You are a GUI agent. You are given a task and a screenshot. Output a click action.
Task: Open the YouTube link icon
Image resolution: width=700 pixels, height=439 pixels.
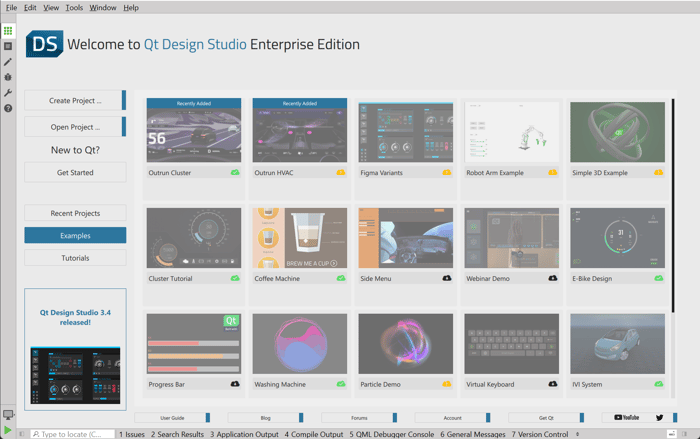[x=627, y=418]
